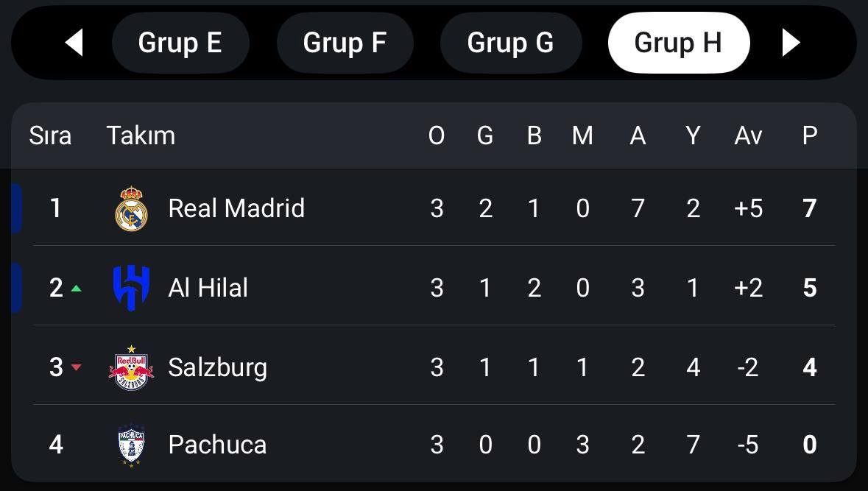Click Real Madrid's 7 points value
Viewport: 868px width, 491px height.
coord(810,208)
